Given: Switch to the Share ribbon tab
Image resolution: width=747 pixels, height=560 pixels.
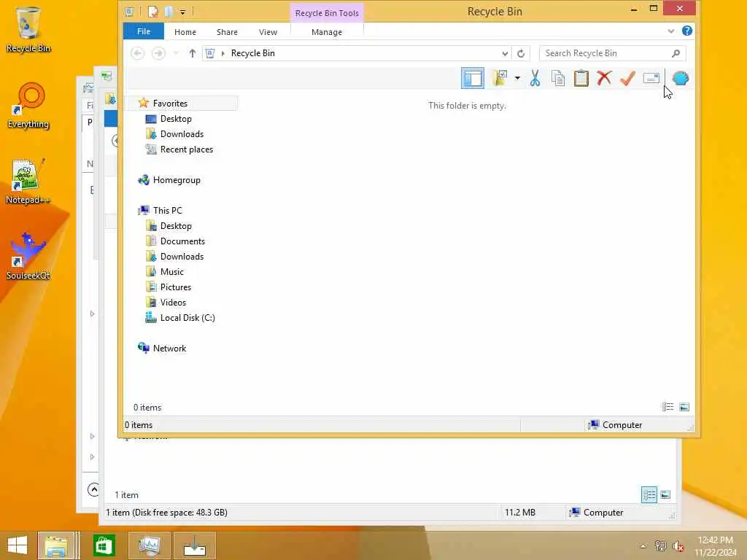Looking at the screenshot, I should tap(227, 32).
